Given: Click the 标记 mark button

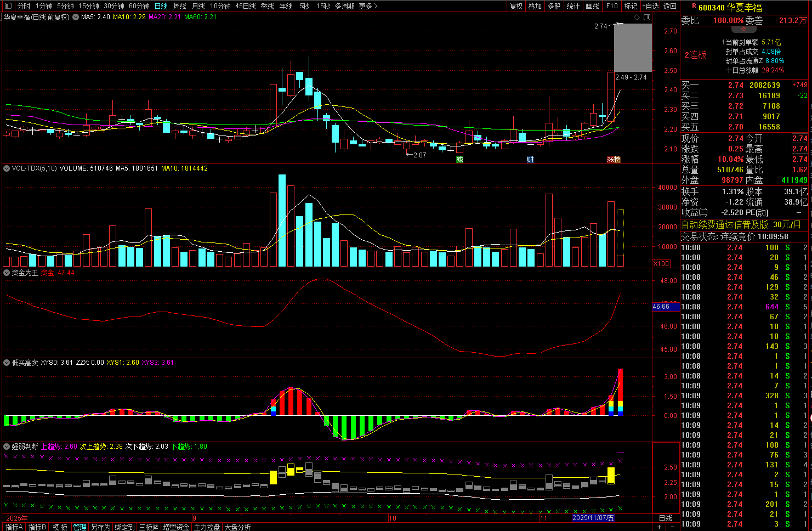Looking at the screenshot, I should pyautogui.click(x=631, y=6).
